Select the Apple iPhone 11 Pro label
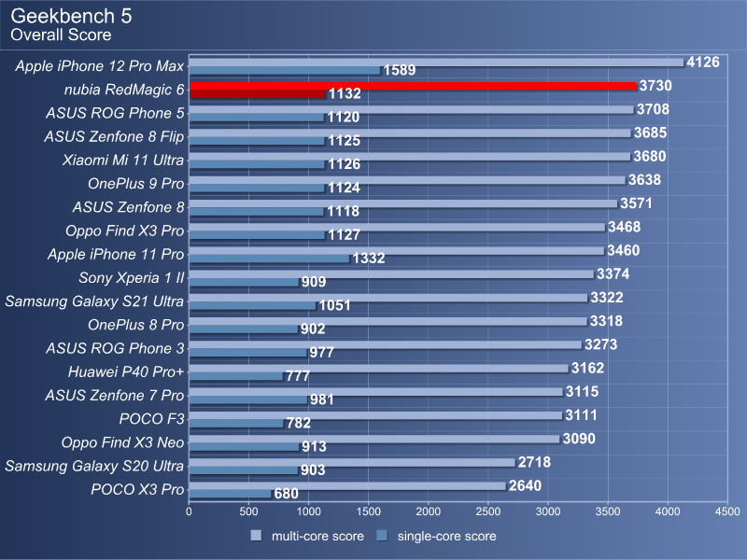 [x=116, y=254]
